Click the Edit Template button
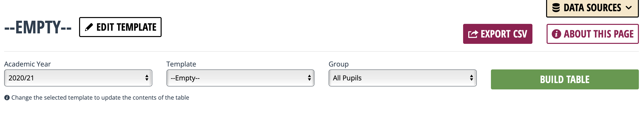Screen dimensions: 644x114 click(120, 27)
